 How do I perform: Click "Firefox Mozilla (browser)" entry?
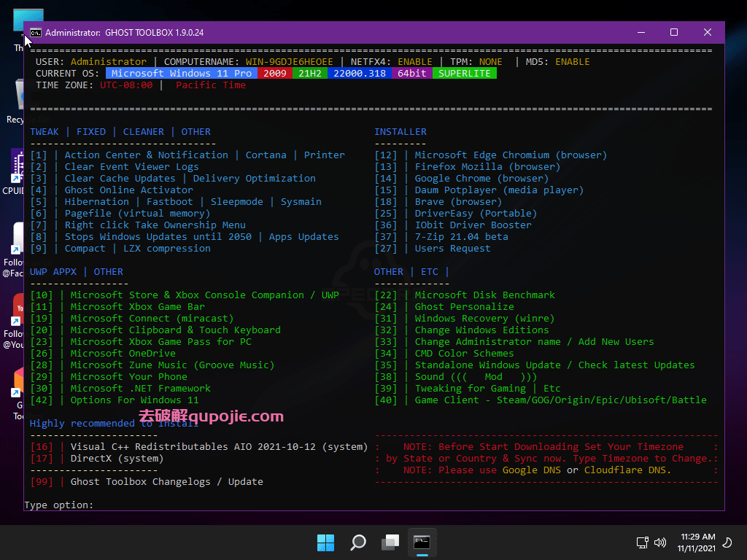(487, 167)
